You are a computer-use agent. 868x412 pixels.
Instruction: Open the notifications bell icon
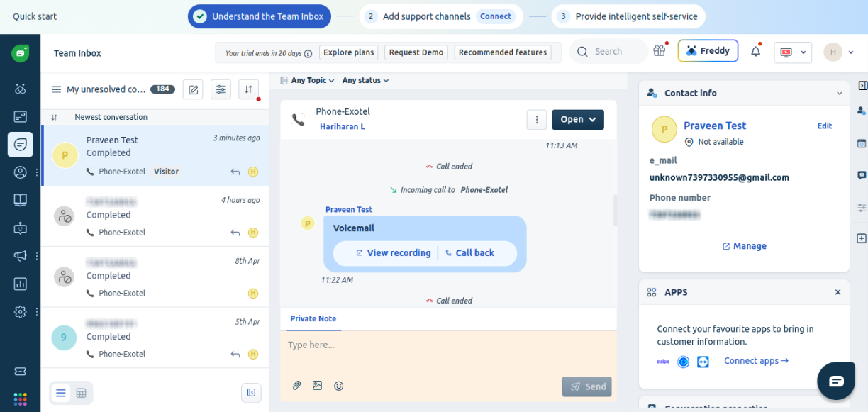[x=756, y=52]
